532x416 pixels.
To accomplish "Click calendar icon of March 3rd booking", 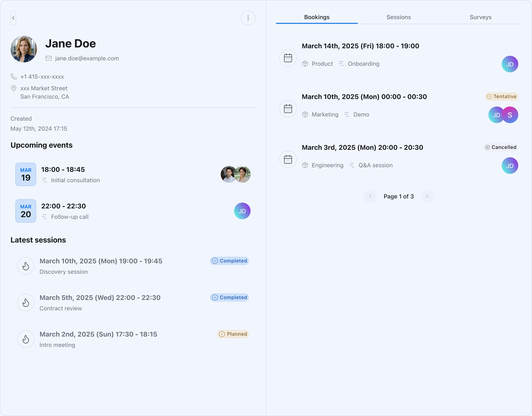I will coord(288,159).
